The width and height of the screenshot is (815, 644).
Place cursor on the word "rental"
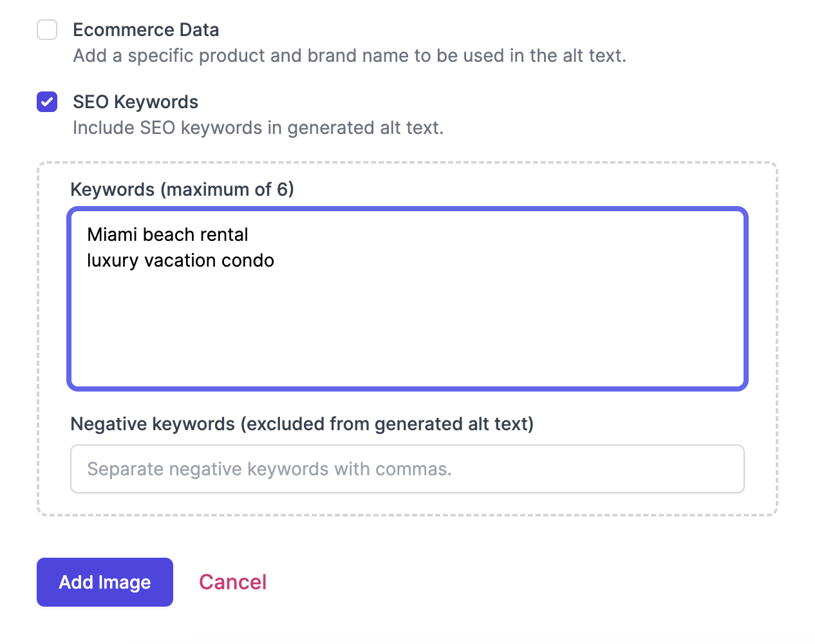(x=223, y=234)
